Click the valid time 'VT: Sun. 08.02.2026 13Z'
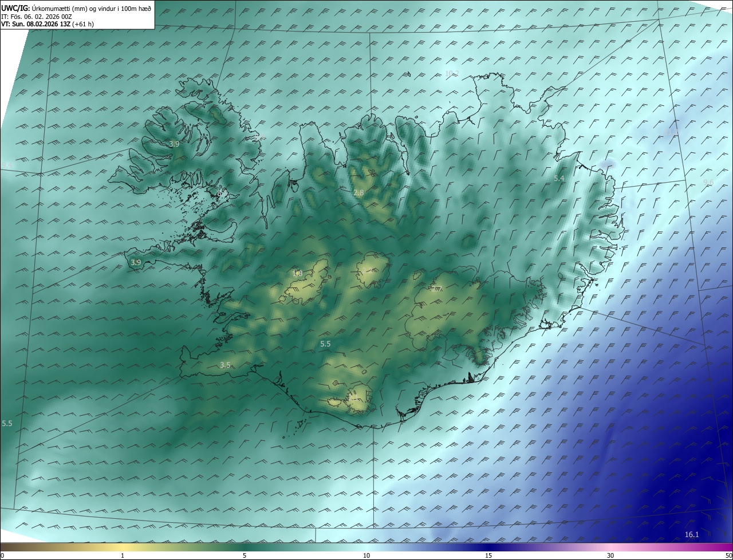Image resolution: width=733 pixels, height=560 pixels. pos(36,24)
